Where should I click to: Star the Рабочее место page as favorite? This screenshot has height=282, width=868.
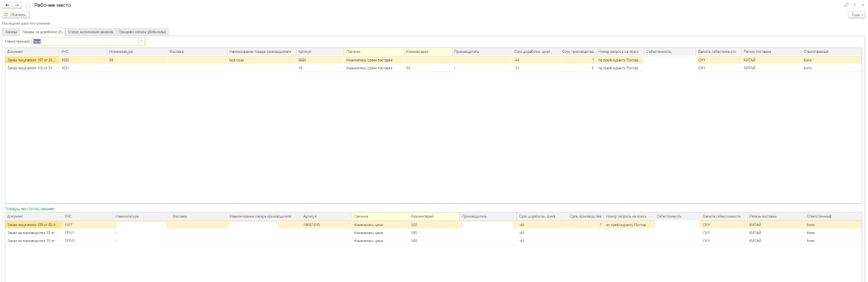click(28, 5)
